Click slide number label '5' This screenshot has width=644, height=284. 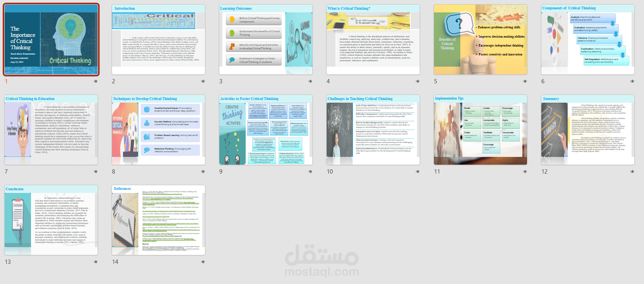click(x=436, y=81)
